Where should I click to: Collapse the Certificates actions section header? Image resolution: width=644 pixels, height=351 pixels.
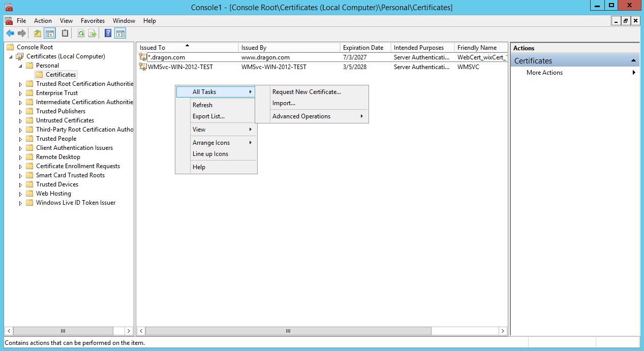[633, 60]
